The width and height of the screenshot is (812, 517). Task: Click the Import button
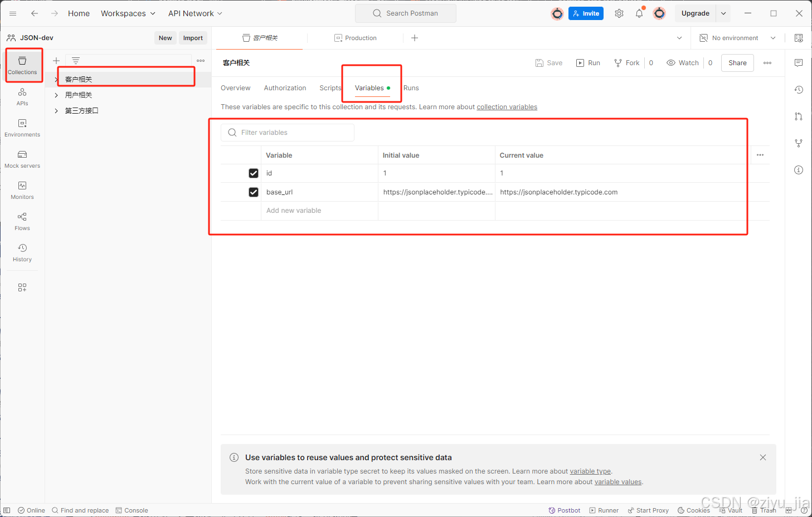click(193, 38)
